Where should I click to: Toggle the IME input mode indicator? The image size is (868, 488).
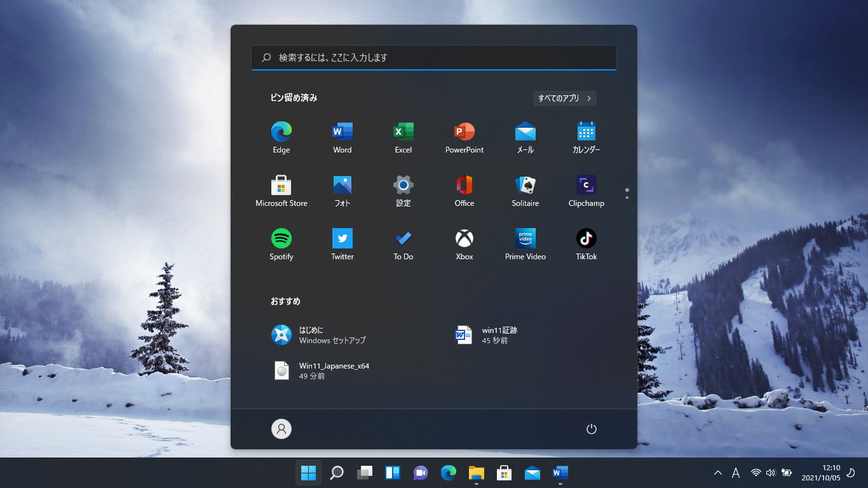[736, 473]
